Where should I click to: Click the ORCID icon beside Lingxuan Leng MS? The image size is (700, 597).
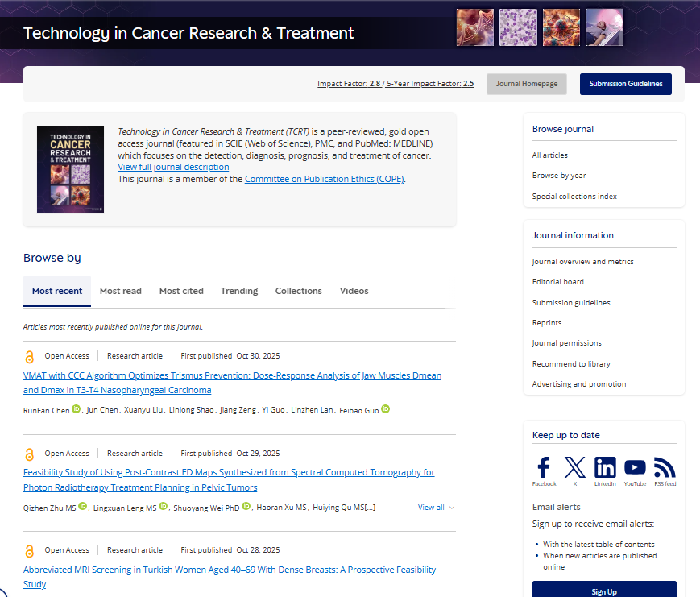[x=163, y=506]
